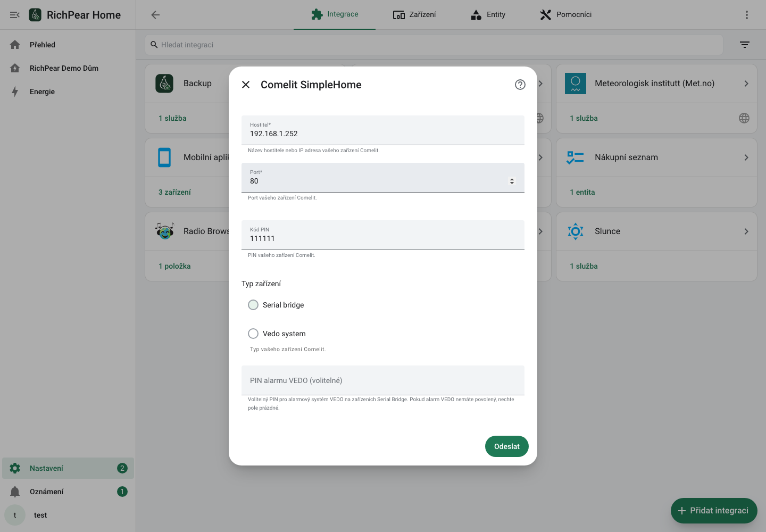The width and height of the screenshot is (766, 532).
Task: Select the Serial bridge radio option
Action: click(x=253, y=305)
